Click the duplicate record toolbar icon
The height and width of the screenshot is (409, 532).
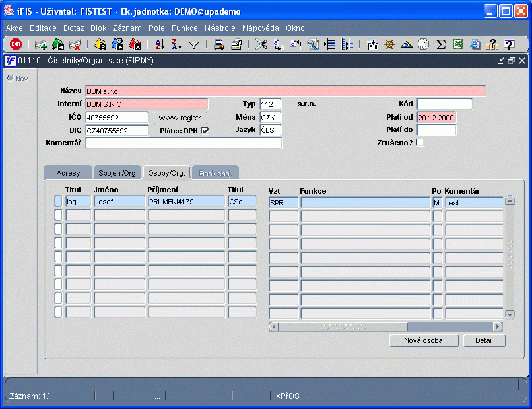pos(58,44)
